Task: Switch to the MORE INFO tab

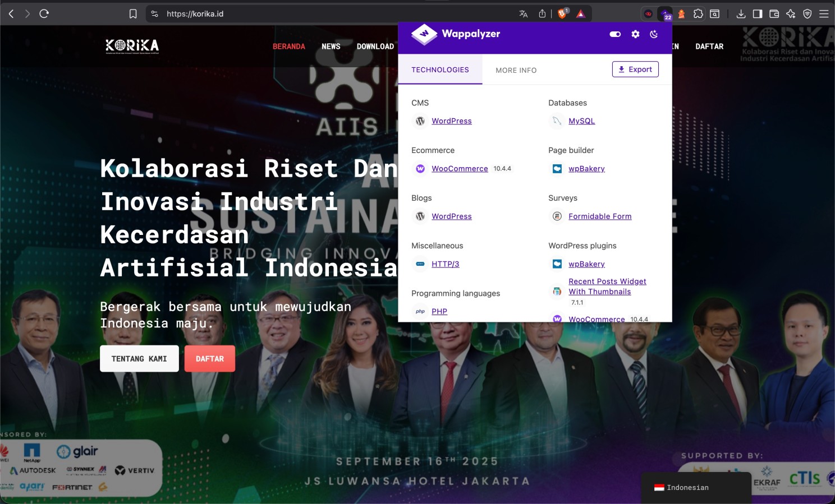Action: click(x=516, y=70)
